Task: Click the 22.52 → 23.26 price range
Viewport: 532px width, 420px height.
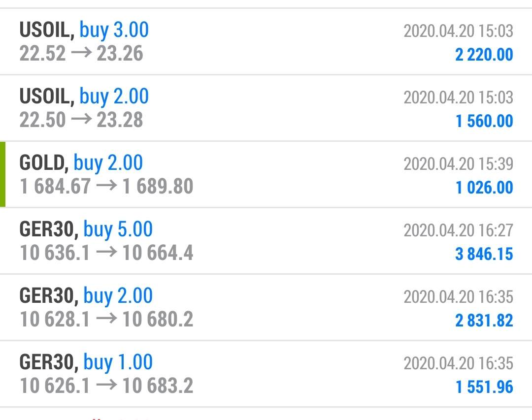Action: tap(81, 53)
